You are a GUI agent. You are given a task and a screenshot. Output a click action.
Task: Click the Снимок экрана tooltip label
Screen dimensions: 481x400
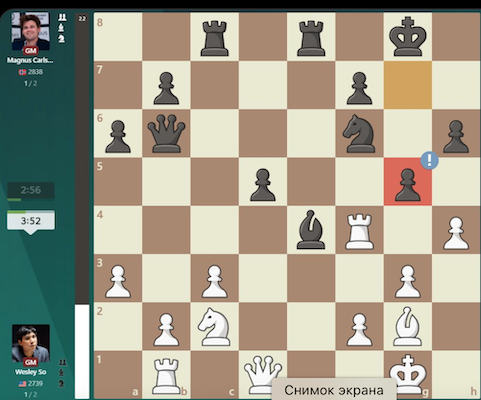(334, 390)
